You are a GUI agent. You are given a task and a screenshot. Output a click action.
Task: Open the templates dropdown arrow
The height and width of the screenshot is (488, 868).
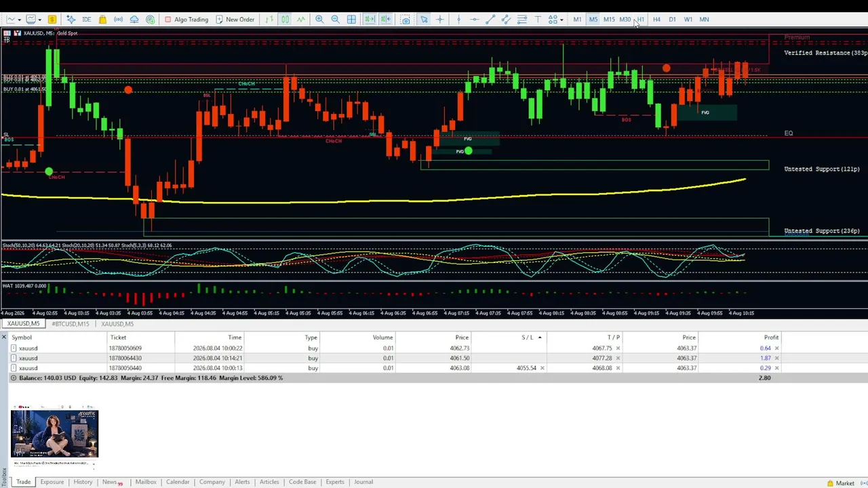pyautogui.click(x=40, y=20)
